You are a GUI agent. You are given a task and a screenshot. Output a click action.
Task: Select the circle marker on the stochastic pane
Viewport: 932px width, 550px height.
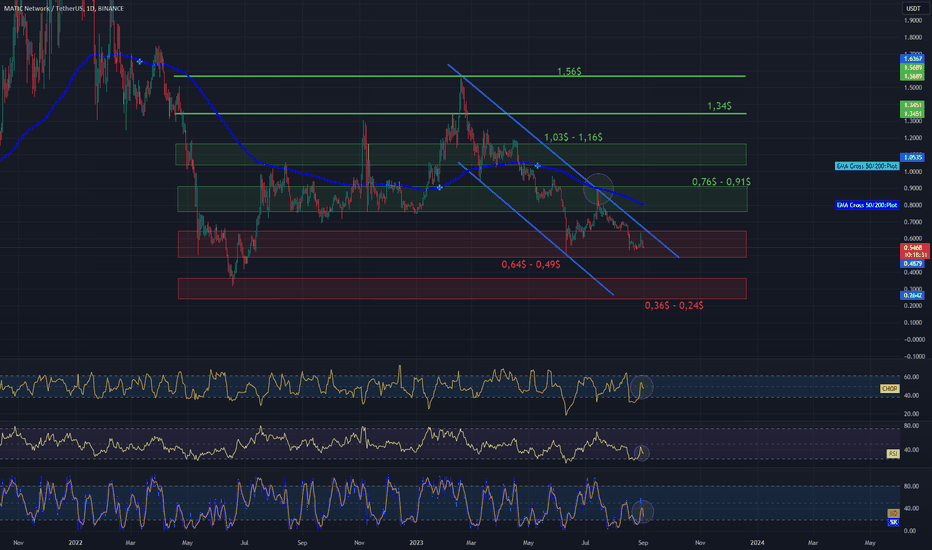[643, 512]
